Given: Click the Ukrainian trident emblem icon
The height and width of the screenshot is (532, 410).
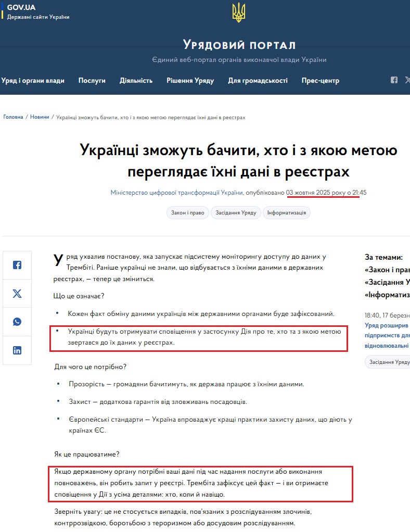Looking at the screenshot, I should pos(239,13).
